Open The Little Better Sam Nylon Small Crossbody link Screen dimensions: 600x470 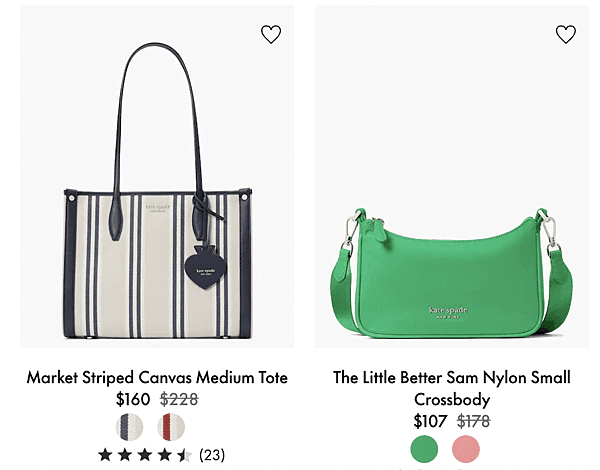point(452,388)
